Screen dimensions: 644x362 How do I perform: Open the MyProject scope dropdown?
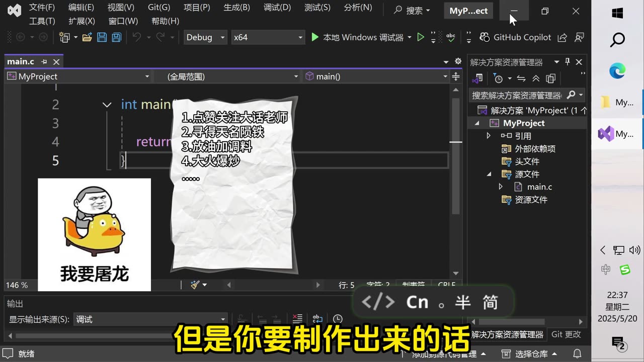click(78, 76)
